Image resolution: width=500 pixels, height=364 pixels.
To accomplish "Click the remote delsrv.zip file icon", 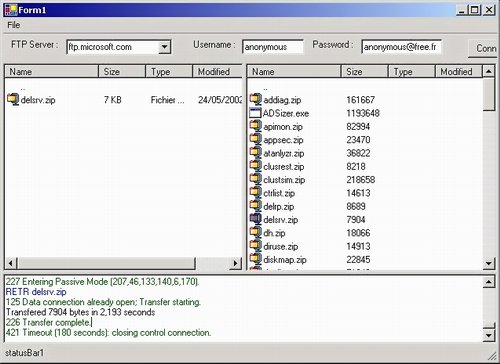I will click(x=256, y=219).
